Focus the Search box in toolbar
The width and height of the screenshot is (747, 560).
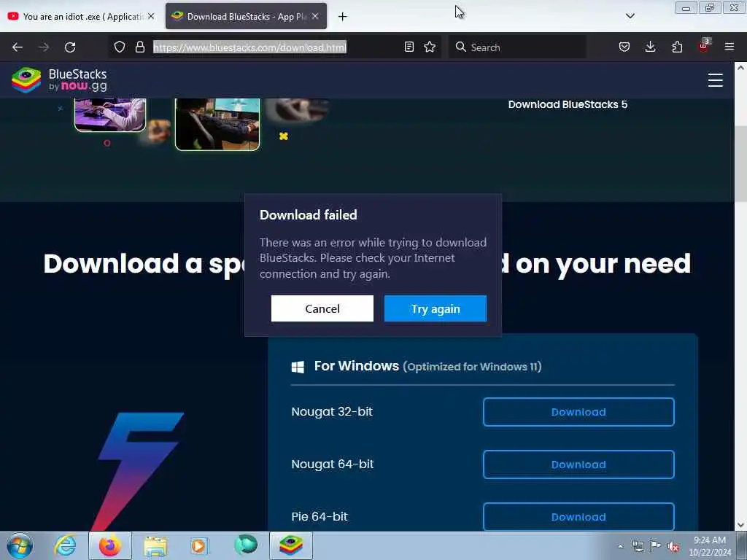[517, 47]
